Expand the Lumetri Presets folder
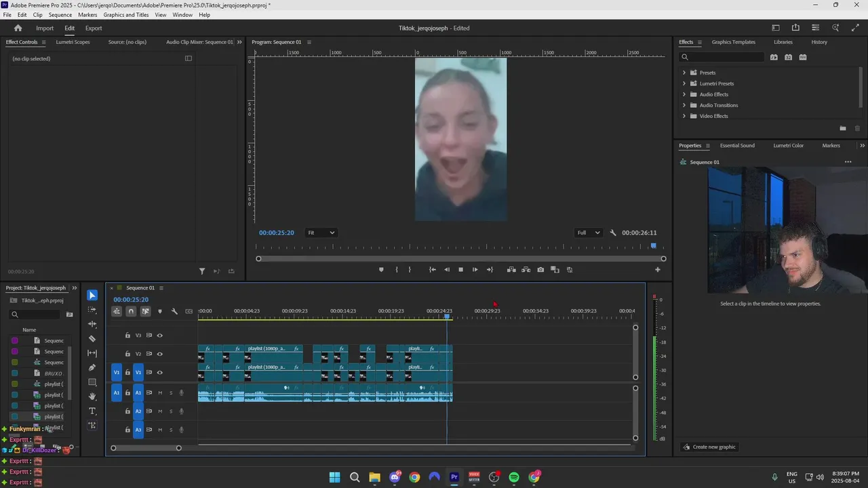Image resolution: width=868 pixels, height=488 pixels. coord(684,83)
